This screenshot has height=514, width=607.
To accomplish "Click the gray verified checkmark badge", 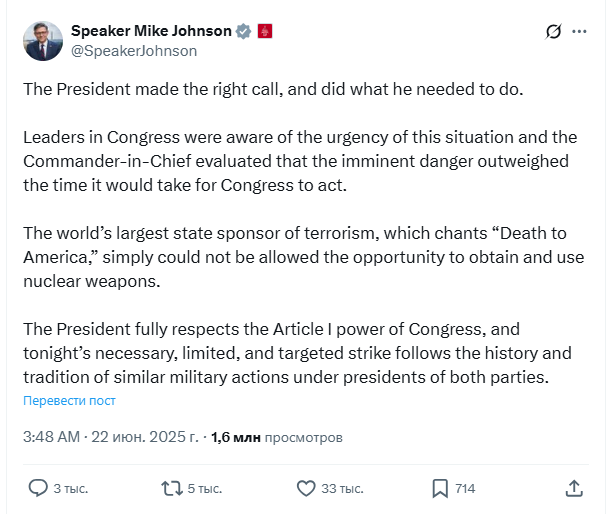I will click(x=243, y=32).
